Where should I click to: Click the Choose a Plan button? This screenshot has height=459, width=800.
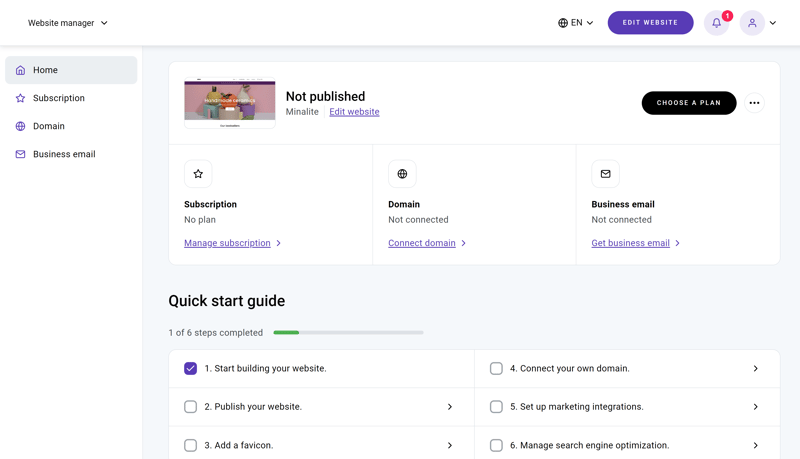click(x=689, y=103)
